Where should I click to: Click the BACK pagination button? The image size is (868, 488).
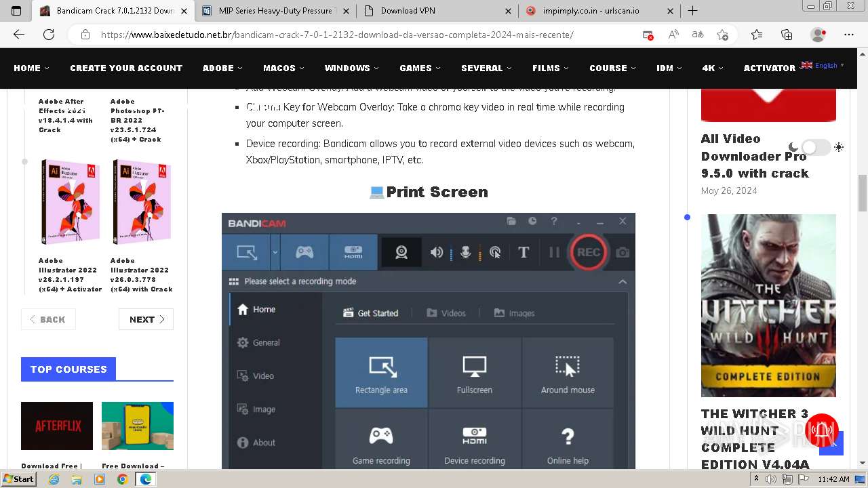coord(48,319)
